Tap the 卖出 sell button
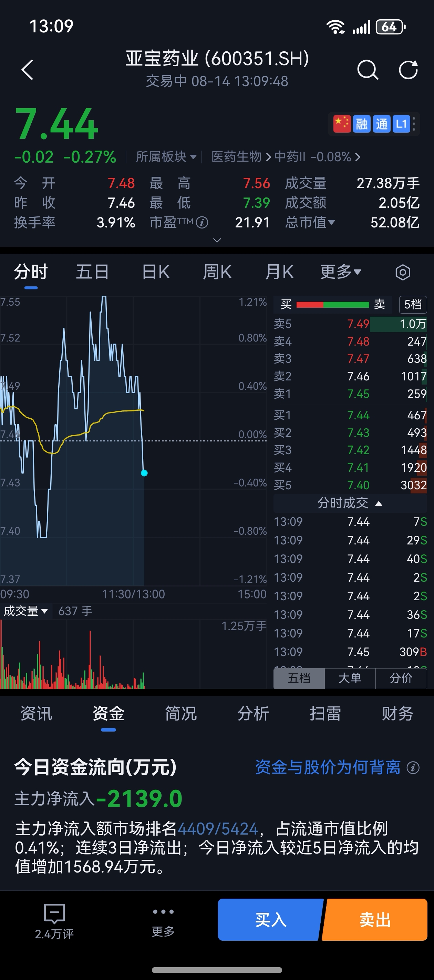 [375, 920]
